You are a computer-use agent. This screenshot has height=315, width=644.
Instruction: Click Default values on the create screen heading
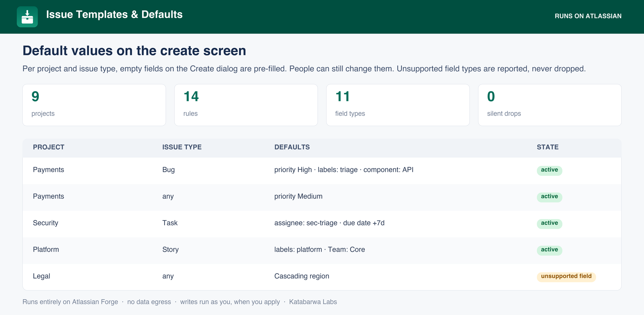tap(134, 51)
